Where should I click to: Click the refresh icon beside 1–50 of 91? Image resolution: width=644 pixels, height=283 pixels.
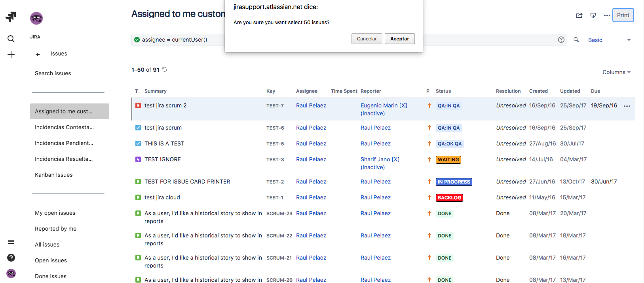pos(165,70)
